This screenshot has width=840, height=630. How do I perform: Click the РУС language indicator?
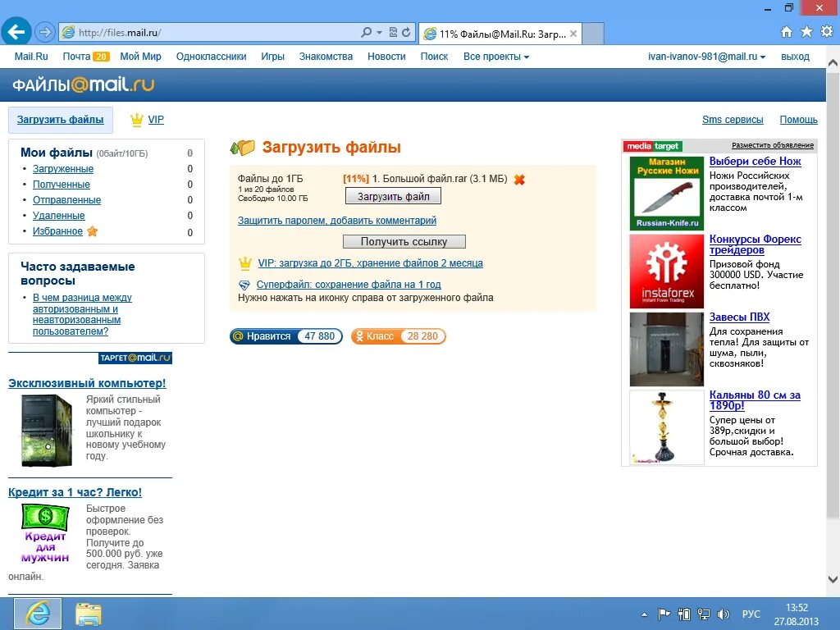[x=751, y=614]
